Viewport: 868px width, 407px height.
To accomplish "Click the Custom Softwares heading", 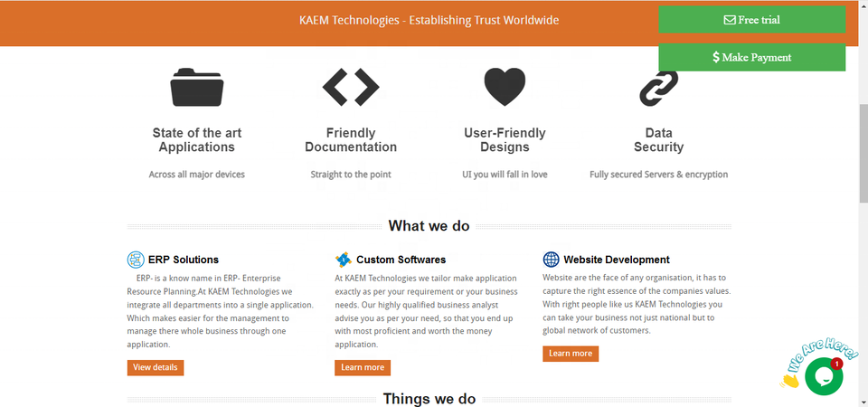I will tap(401, 260).
